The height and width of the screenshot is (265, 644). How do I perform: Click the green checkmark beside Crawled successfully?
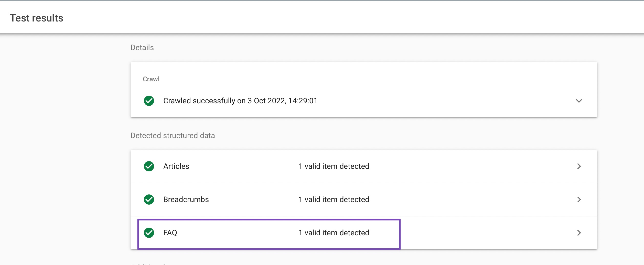click(149, 101)
